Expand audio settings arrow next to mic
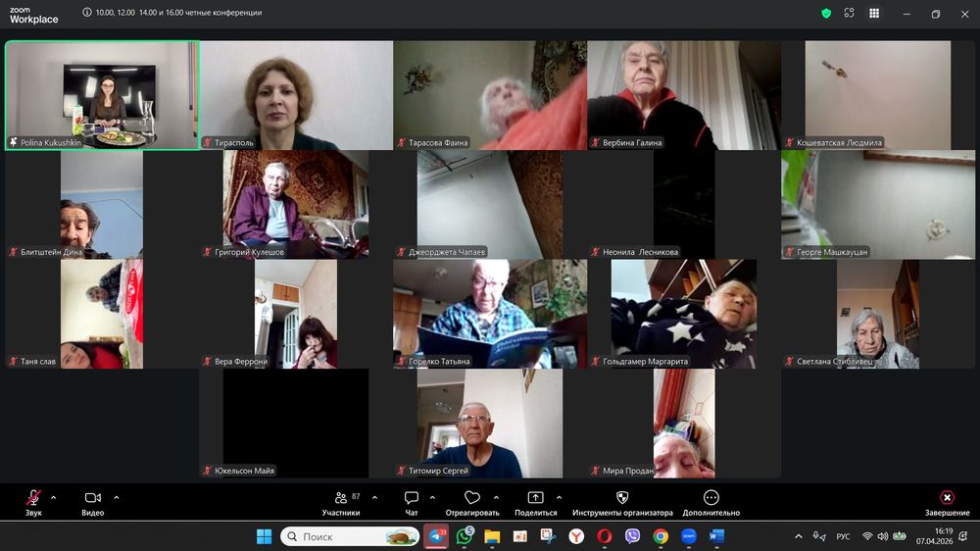 click(53, 497)
